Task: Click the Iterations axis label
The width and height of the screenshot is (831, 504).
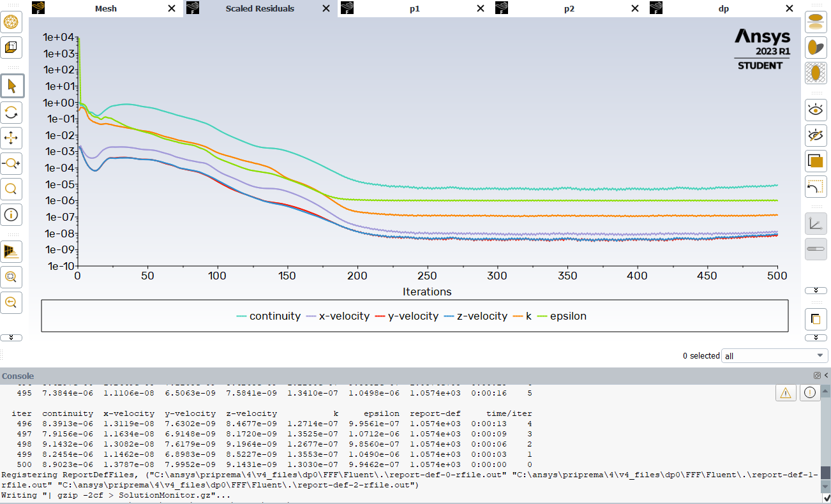Action: click(427, 292)
